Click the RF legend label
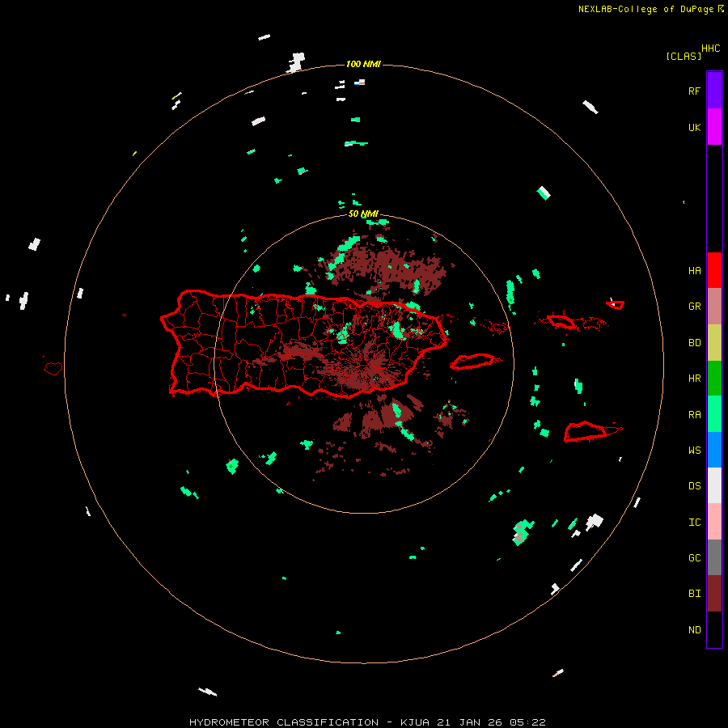Screen dimensions: 728x728 (694, 91)
